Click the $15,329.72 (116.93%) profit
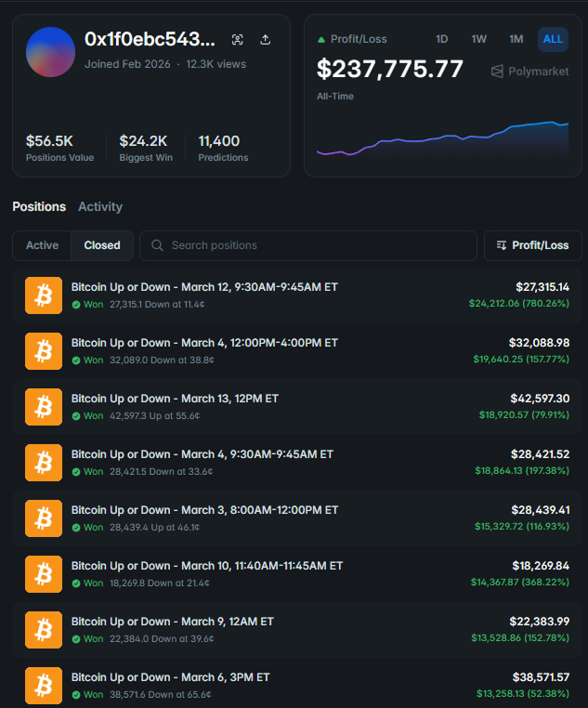This screenshot has width=588, height=708. tap(522, 527)
